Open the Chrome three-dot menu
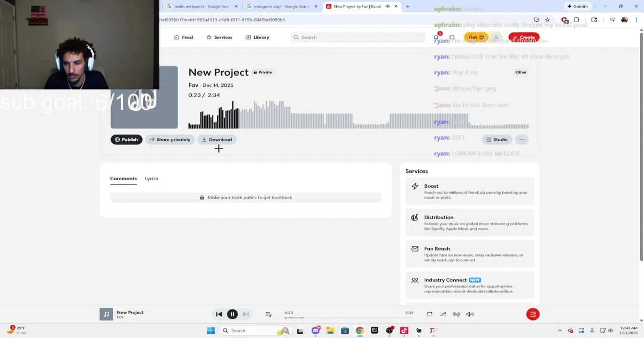Image resolution: width=644 pixels, height=338 pixels. (636, 20)
